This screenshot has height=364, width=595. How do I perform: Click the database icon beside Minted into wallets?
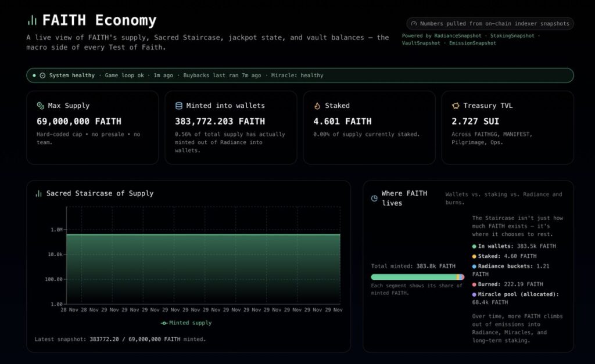pyautogui.click(x=179, y=106)
